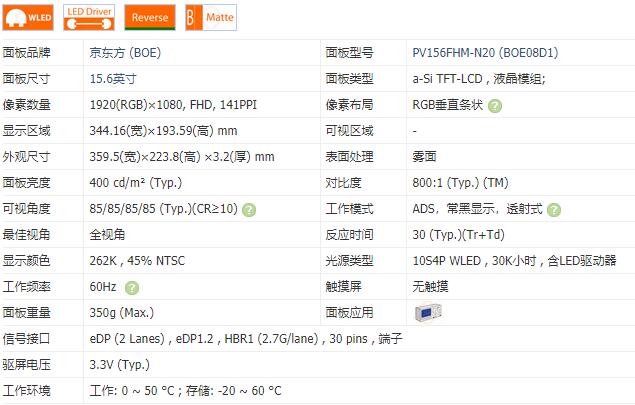Viewport: 635px width, 405px height.
Task: Select the 光源类型 label
Action: click(349, 260)
